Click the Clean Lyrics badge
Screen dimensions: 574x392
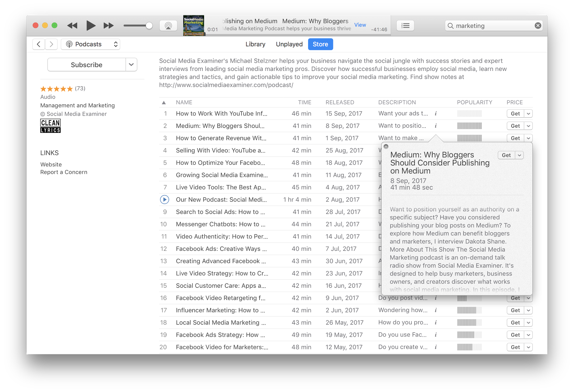(50, 126)
